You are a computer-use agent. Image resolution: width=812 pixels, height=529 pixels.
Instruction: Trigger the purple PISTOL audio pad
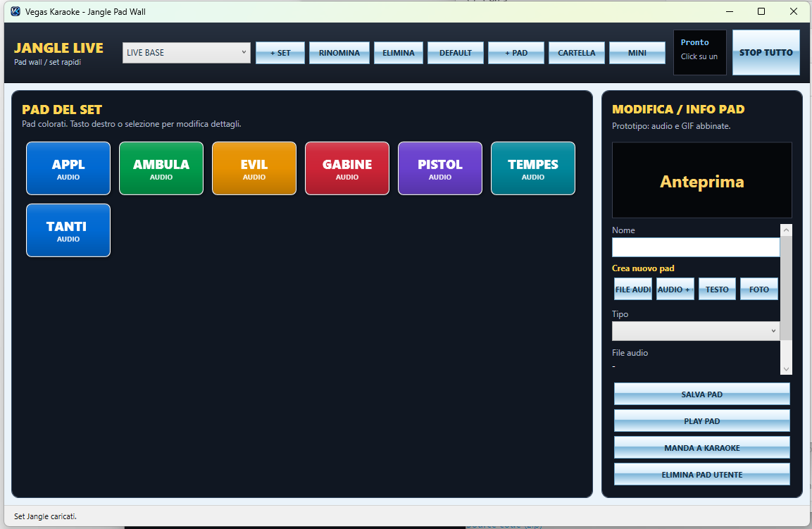pos(440,168)
